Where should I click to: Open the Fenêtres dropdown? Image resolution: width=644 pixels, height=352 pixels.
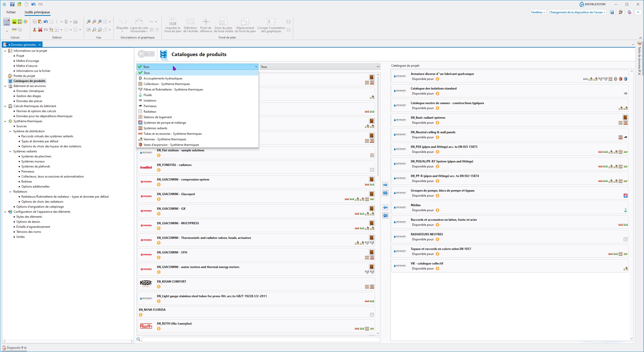(538, 12)
